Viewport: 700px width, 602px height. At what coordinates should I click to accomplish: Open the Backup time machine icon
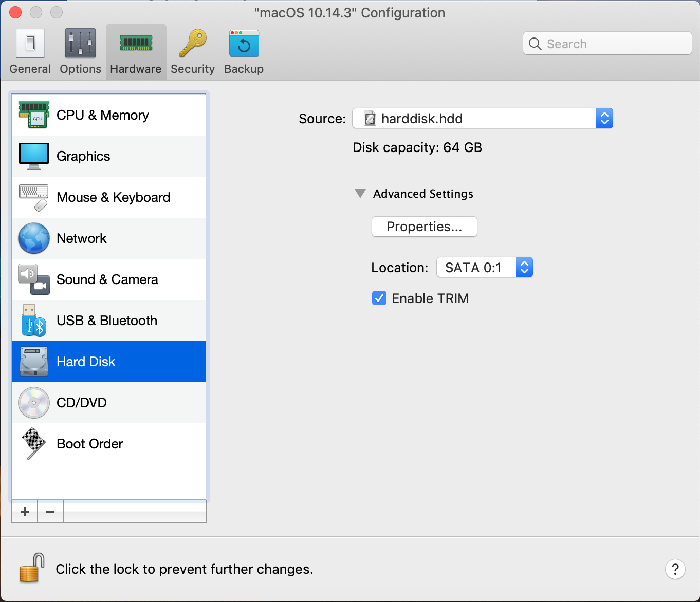click(244, 43)
